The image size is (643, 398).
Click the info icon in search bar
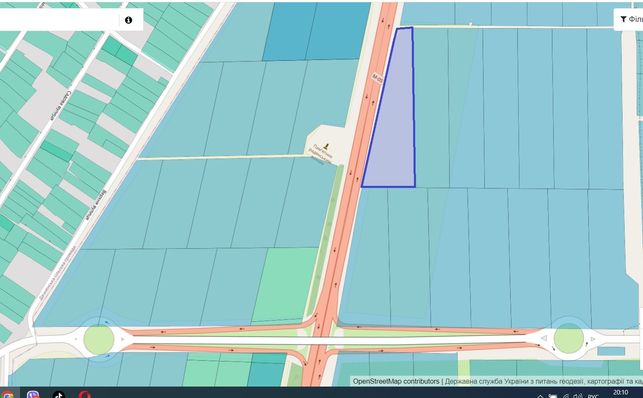coord(128,20)
